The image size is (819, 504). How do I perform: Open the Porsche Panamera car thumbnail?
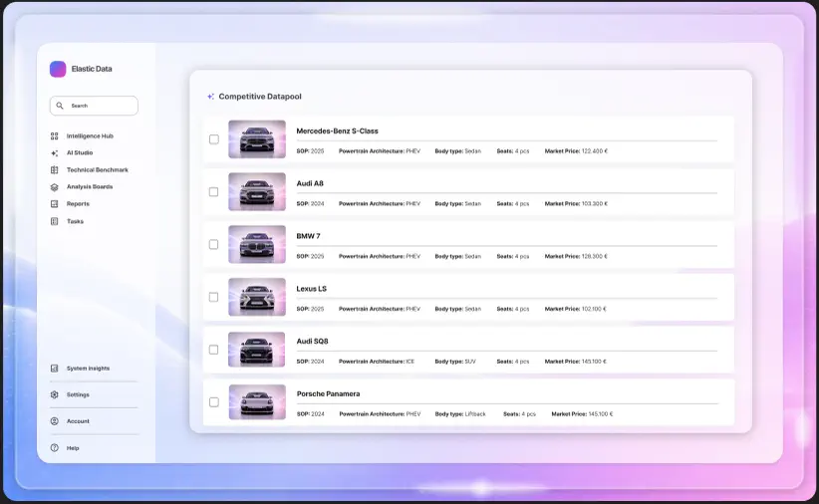pyautogui.click(x=257, y=402)
